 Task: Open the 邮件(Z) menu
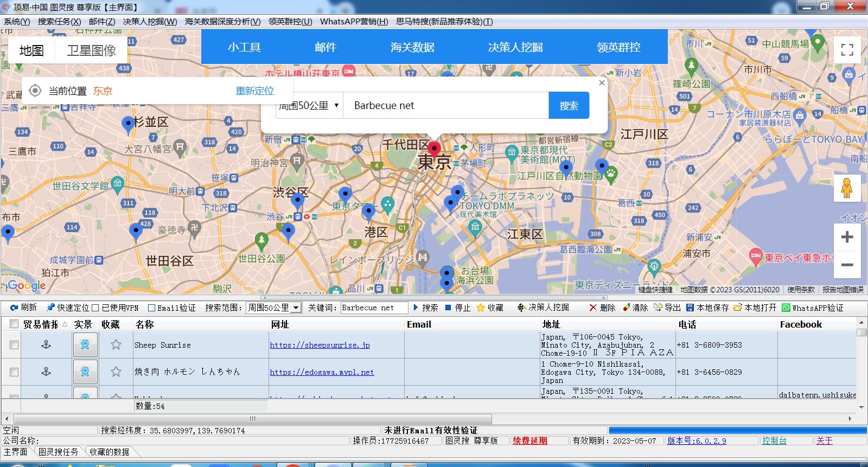(x=102, y=22)
